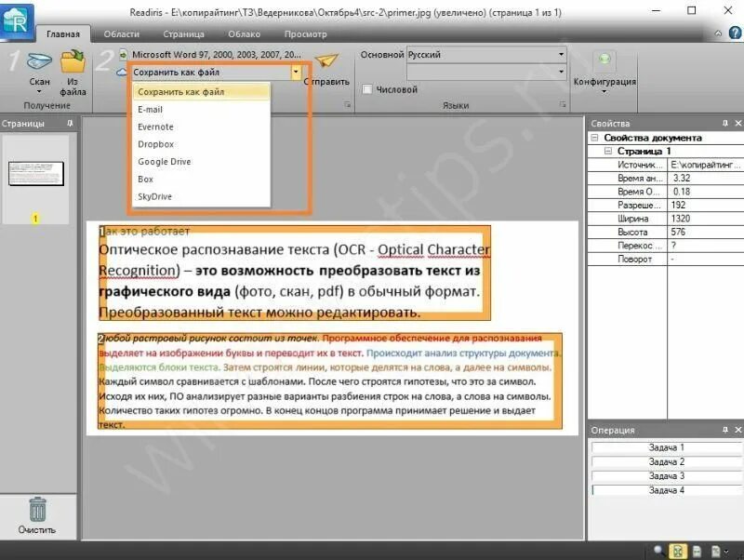
Task: Switch to the Главная tab
Action: pos(63,34)
